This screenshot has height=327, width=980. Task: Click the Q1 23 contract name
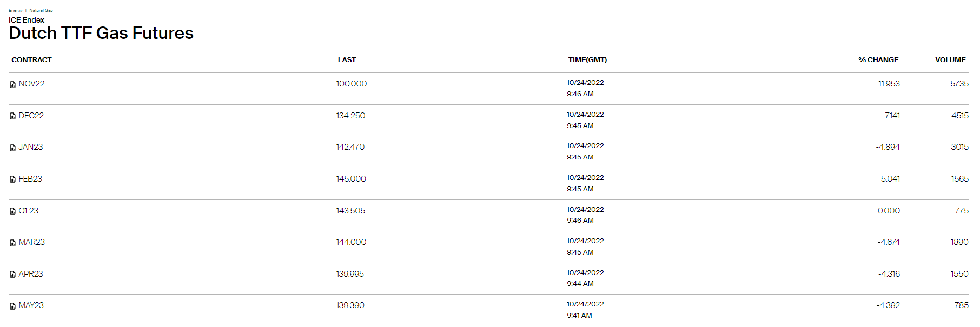[x=28, y=211]
